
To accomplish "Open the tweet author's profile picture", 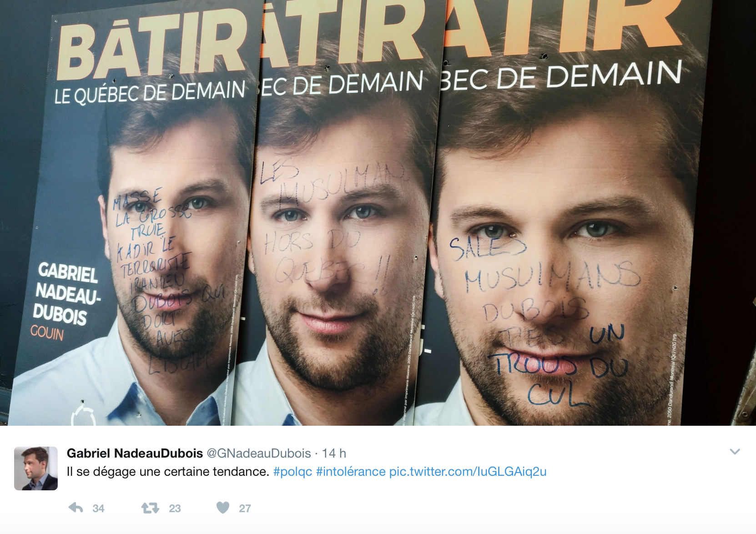I will (36, 469).
